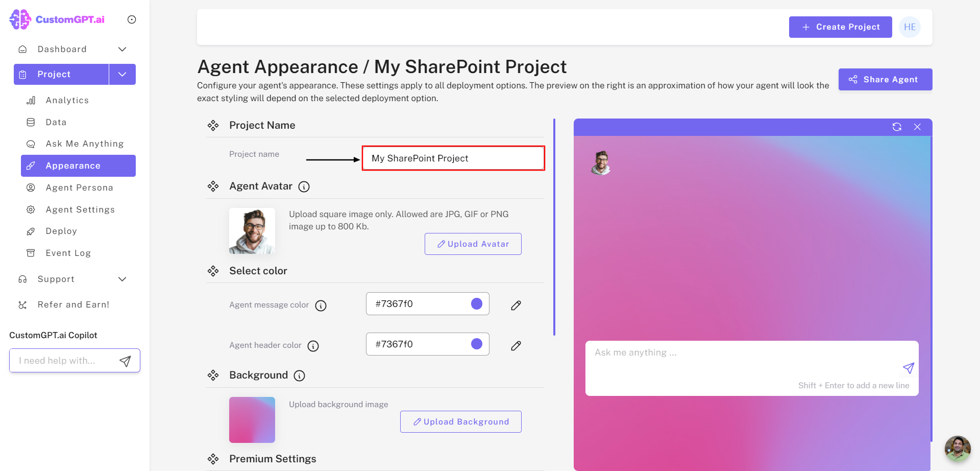
Task: Open the Agent header color swatch
Action: (x=477, y=344)
